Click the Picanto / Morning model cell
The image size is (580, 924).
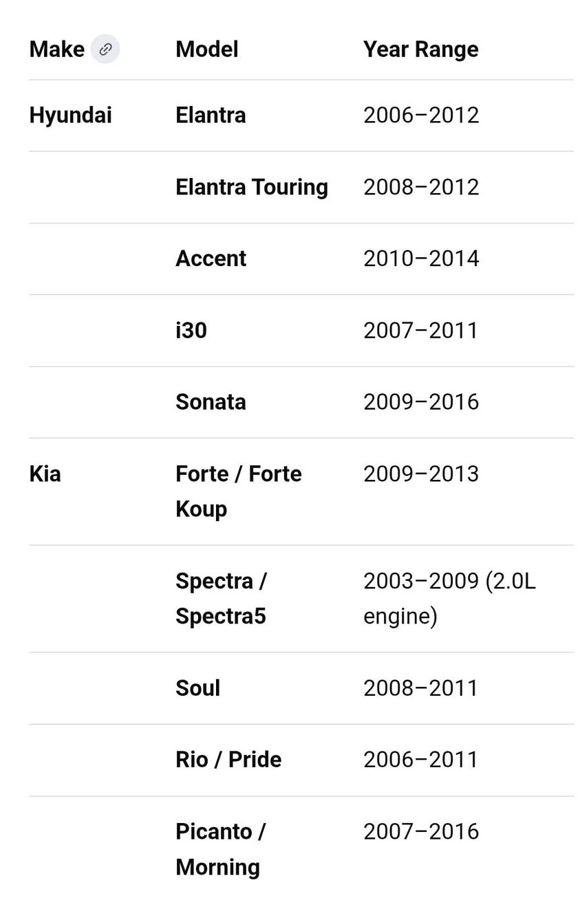(x=220, y=849)
